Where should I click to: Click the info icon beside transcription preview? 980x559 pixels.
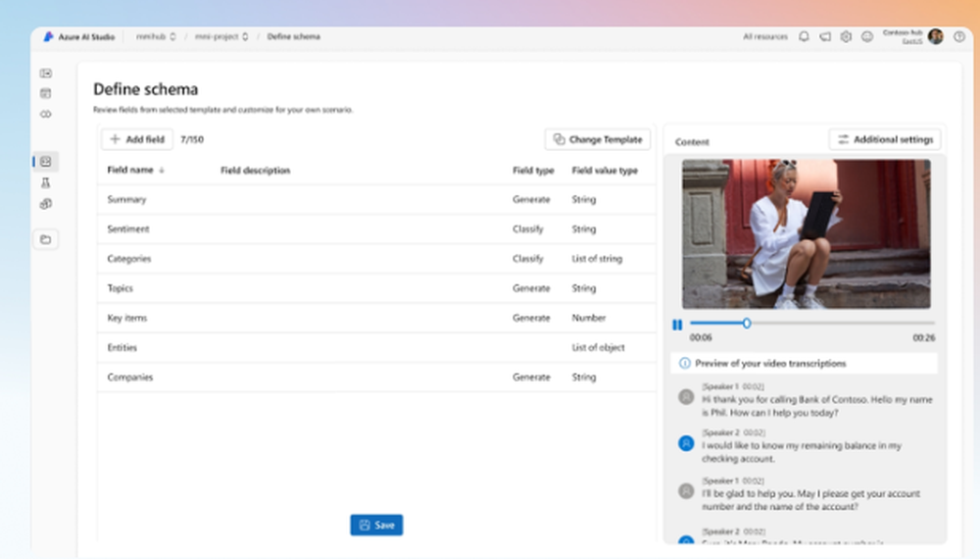coord(685,363)
